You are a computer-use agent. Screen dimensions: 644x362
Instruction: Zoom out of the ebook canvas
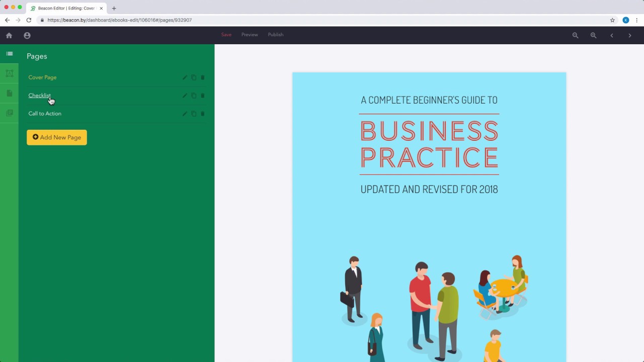576,35
